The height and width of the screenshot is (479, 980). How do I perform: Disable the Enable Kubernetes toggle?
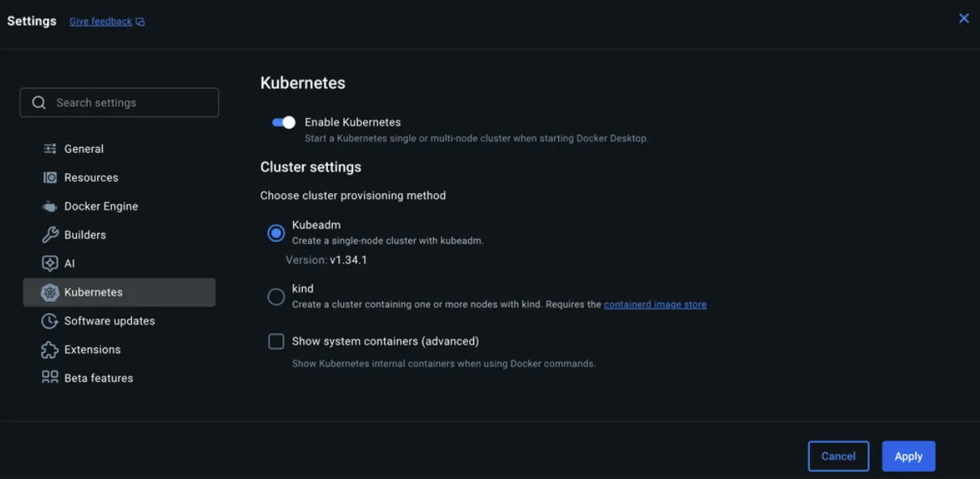pos(283,122)
